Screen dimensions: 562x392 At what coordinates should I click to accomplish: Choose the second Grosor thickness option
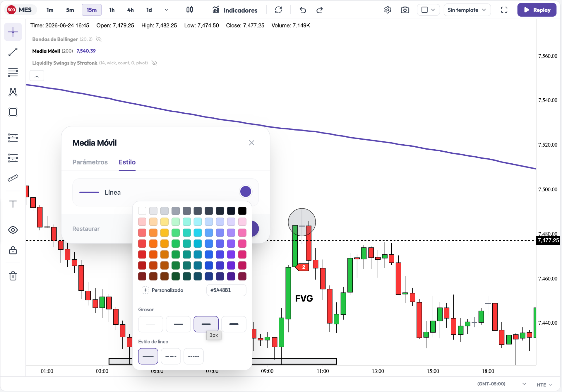(178, 324)
